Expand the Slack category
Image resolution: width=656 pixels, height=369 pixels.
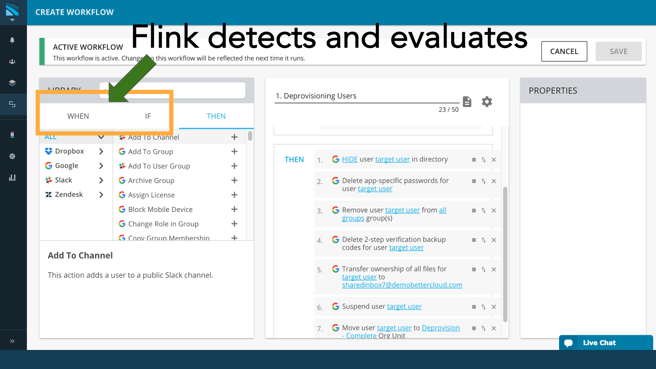(101, 180)
